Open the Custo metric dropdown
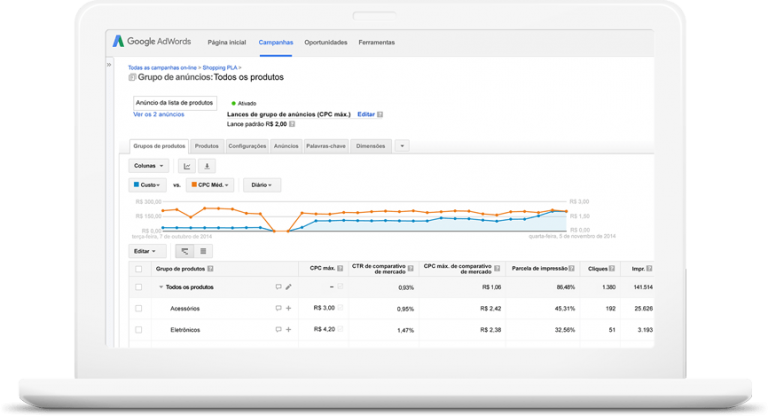Screen dimensions: 768x416 [x=147, y=185]
